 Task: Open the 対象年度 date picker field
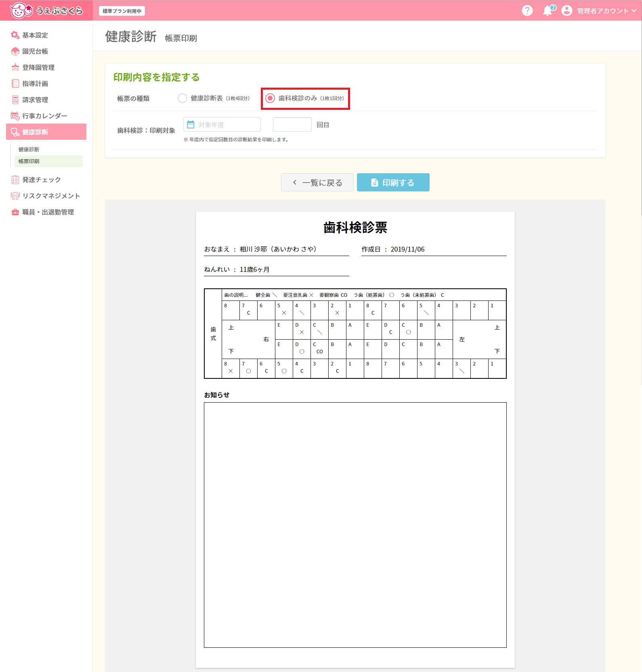point(222,124)
